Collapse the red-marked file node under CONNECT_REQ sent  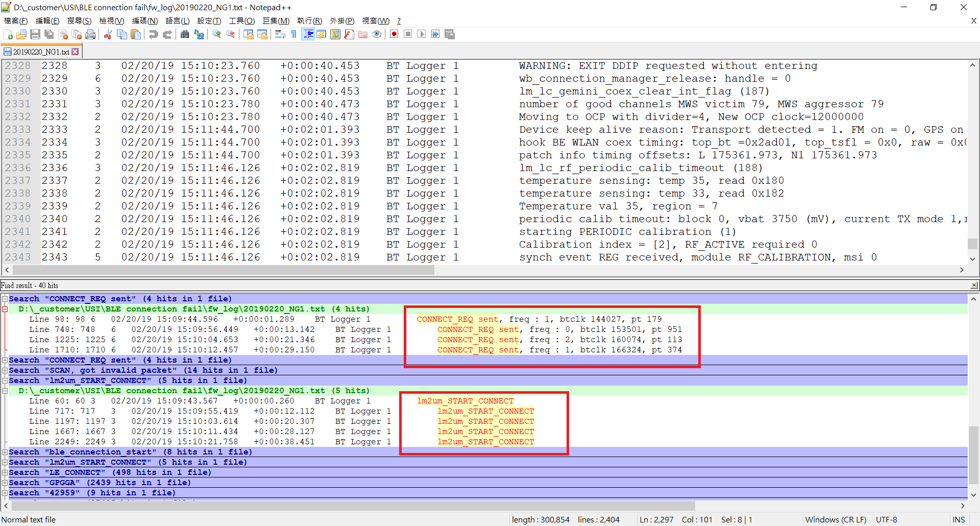(5, 309)
